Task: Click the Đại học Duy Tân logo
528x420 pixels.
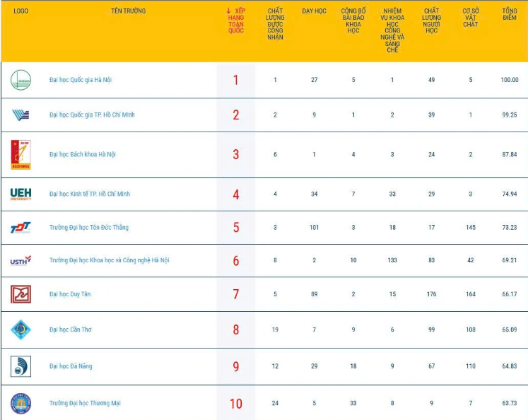Action: [x=21, y=294]
